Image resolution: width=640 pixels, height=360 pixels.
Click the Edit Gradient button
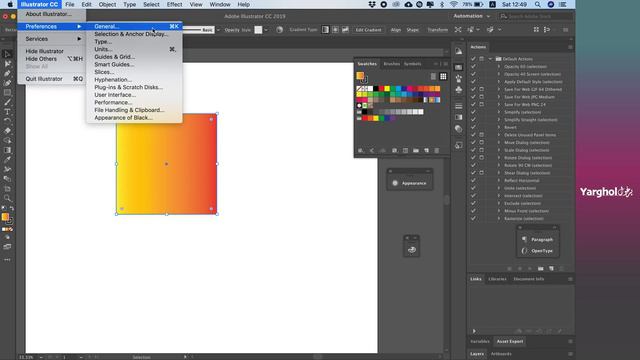tap(368, 30)
